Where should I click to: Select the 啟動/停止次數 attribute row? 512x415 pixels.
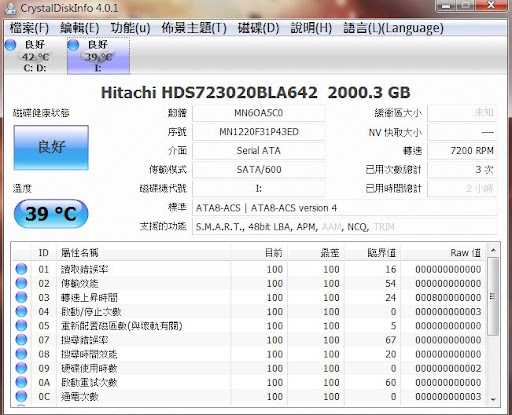(x=249, y=311)
